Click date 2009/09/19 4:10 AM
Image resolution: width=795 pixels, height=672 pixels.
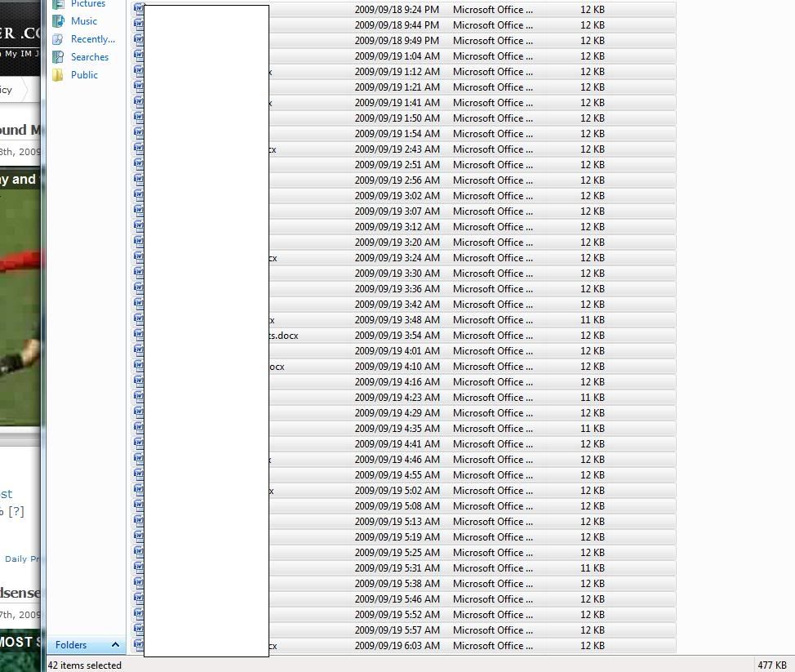pos(397,367)
